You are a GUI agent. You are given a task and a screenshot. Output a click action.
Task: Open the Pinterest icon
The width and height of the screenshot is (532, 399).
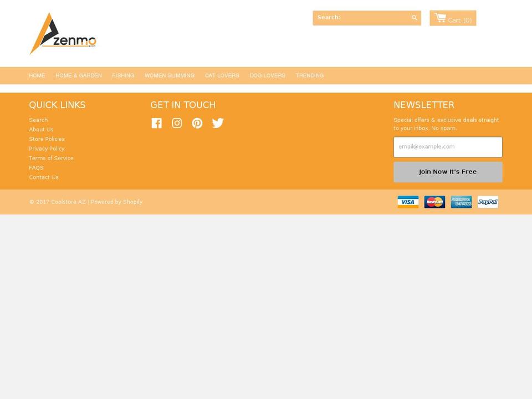[197, 123]
